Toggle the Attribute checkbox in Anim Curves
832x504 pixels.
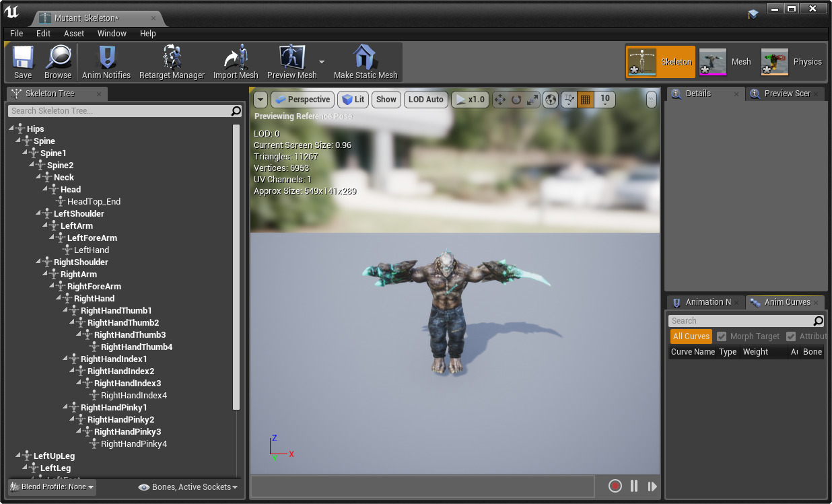pos(791,336)
